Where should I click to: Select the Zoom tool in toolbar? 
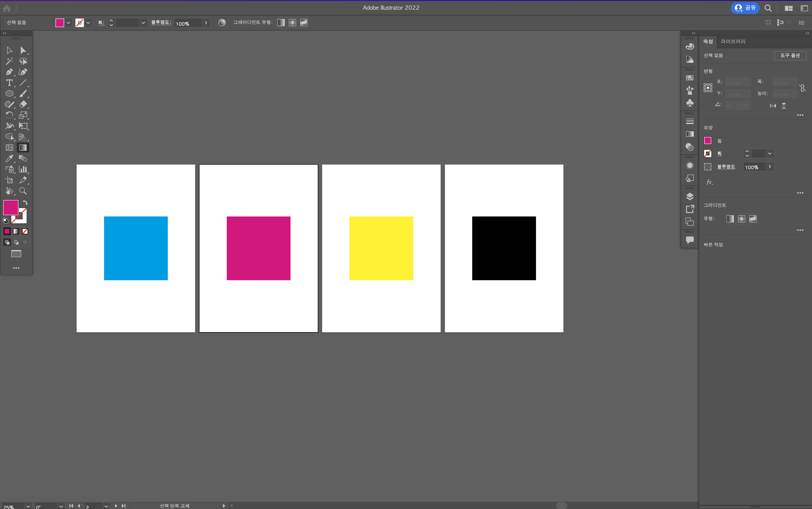[x=23, y=191]
